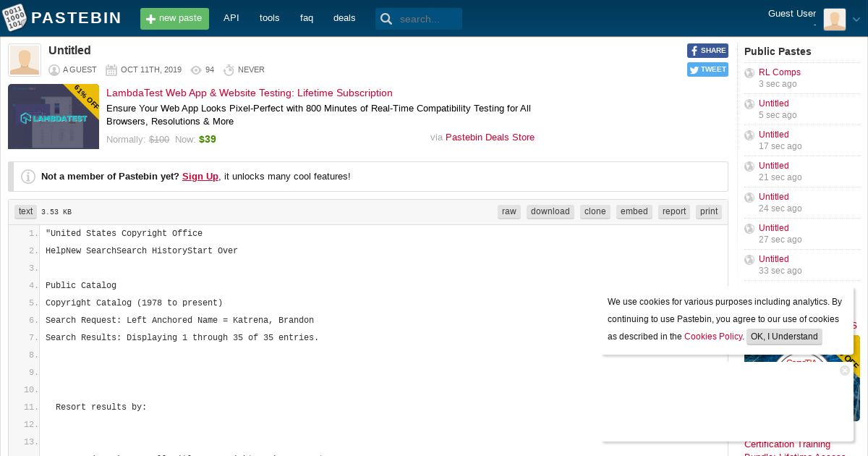The width and height of the screenshot is (868, 456).
Task: Open Untitled paste from 5 sec ago
Action: coord(774,104)
